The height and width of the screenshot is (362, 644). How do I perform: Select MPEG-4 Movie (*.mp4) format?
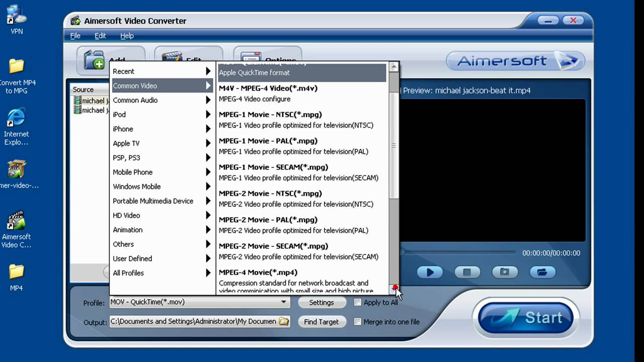302,281
